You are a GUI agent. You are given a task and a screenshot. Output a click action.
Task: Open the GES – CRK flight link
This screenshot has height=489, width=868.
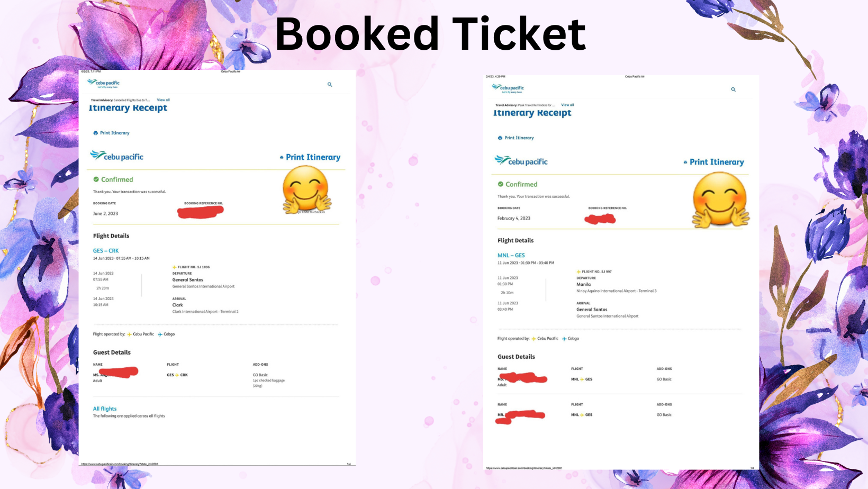click(x=106, y=251)
